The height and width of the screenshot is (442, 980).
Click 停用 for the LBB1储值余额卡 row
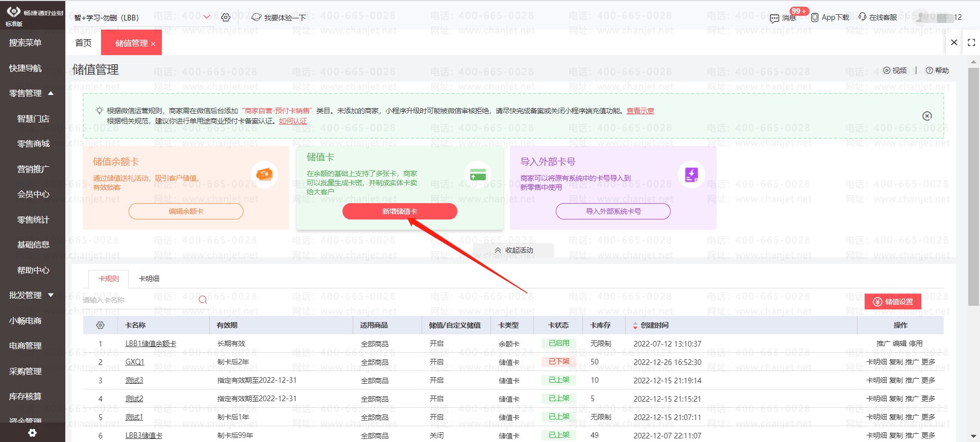[916, 343]
